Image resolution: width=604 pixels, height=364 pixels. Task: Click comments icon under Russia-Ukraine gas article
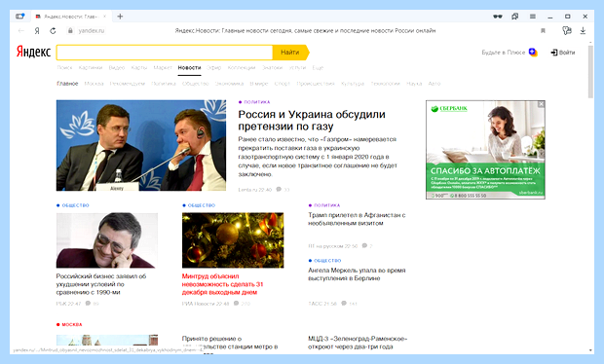(279, 190)
